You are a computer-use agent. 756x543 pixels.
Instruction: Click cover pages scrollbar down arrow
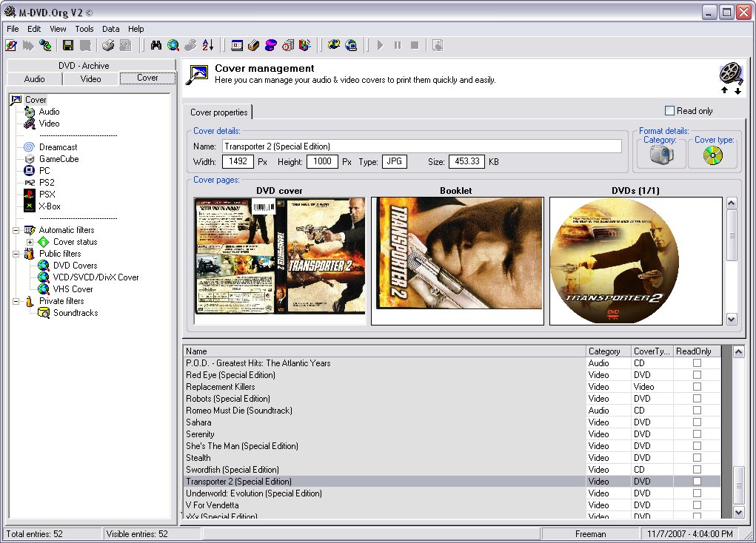[732, 319]
